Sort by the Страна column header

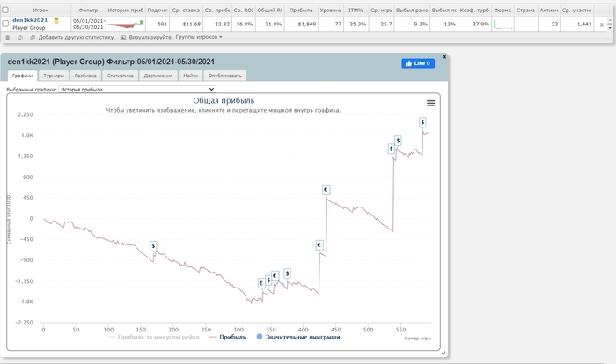coord(525,11)
